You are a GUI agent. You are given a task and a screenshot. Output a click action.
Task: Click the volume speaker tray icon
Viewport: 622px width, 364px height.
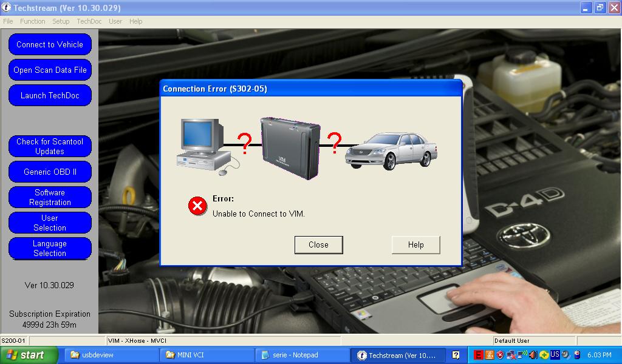533,355
